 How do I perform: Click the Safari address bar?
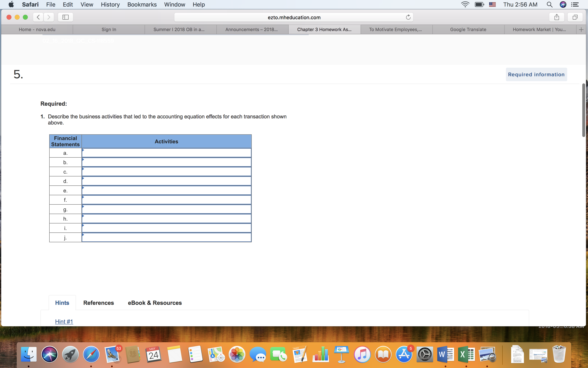coord(294,17)
